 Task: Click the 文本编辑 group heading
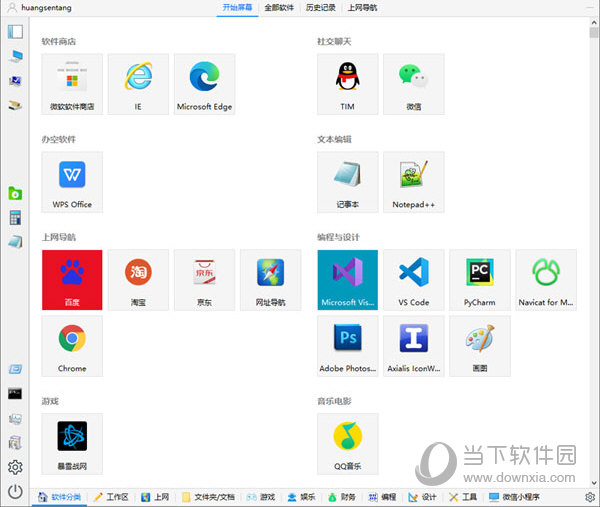coord(334,139)
